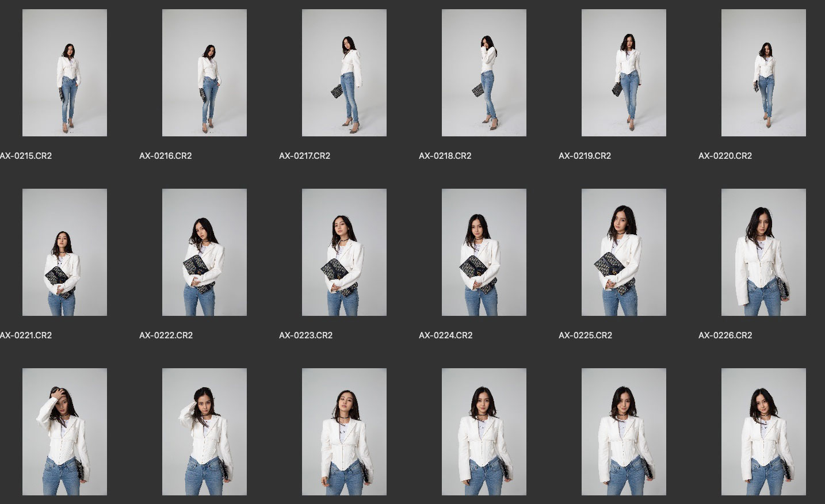Click the AX-0222.CR2 photo thumbnail
Screen dimensions: 825x504
click(x=204, y=252)
